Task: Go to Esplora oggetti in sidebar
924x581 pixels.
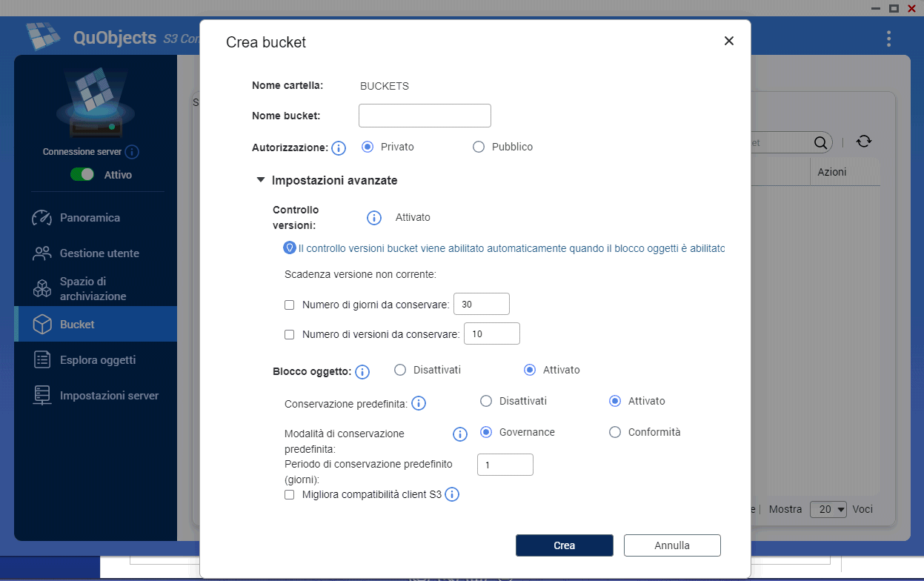Action: pyautogui.click(x=97, y=360)
